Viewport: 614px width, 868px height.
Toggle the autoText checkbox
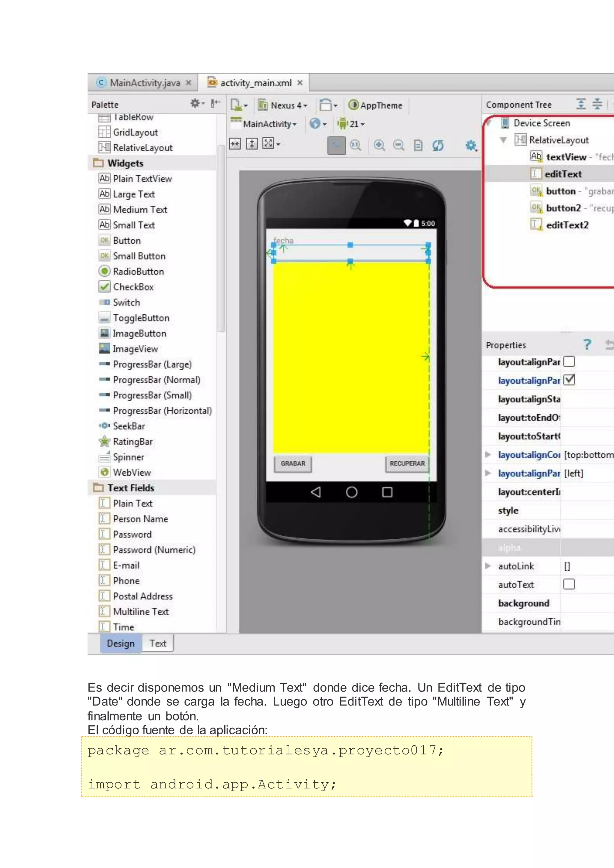(x=569, y=584)
